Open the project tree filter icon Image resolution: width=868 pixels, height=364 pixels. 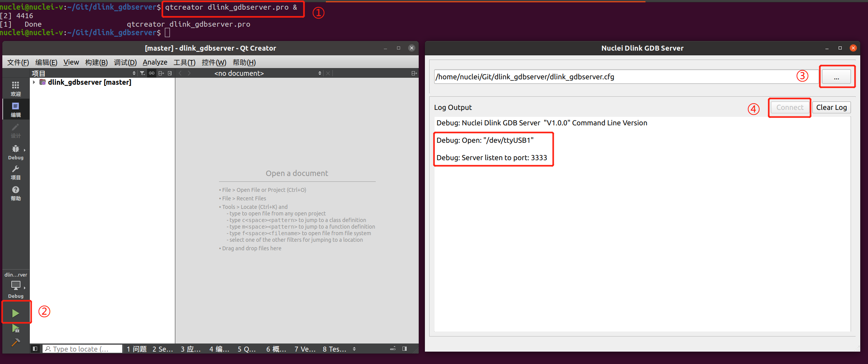(x=142, y=73)
